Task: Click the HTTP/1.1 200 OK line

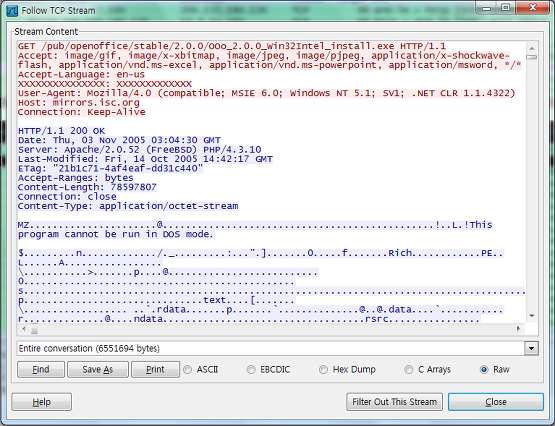Action: [62, 131]
